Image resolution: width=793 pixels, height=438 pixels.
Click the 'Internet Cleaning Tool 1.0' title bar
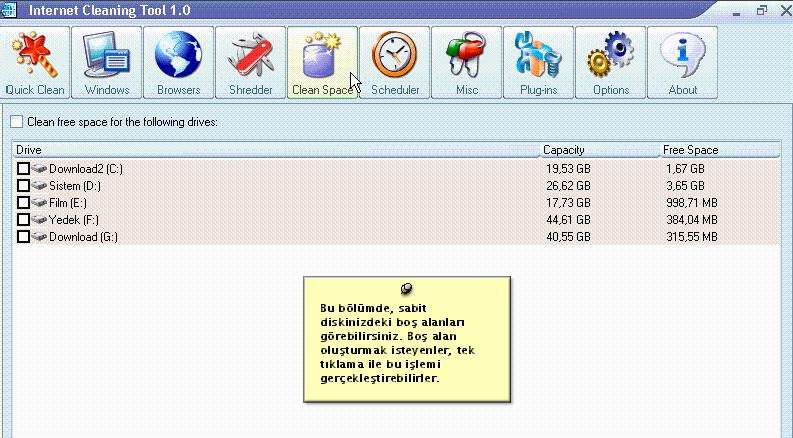pos(109,10)
